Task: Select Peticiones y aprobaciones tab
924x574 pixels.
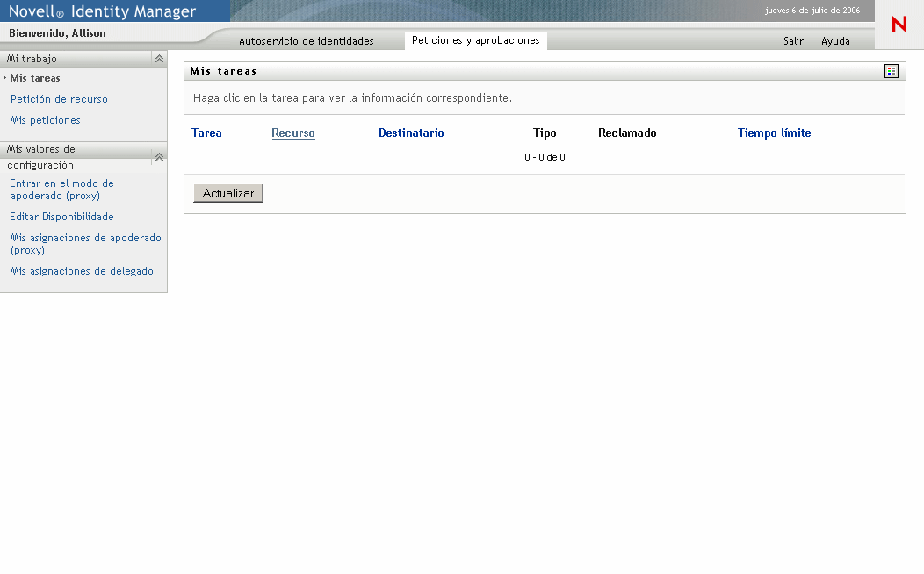Action: pyautogui.click(x=475, y=40)
